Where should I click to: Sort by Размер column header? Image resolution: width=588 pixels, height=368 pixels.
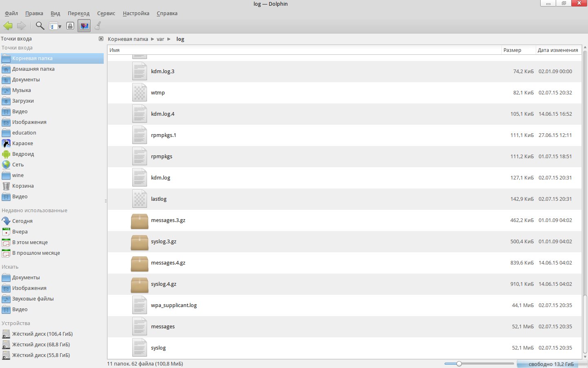pos(518,50)
